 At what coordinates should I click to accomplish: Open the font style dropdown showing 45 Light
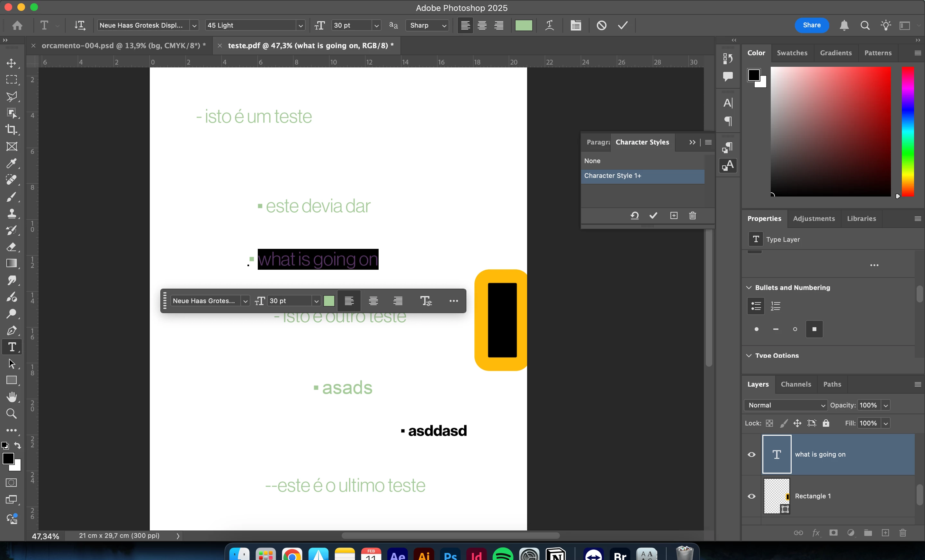click(x=300, y=25)
